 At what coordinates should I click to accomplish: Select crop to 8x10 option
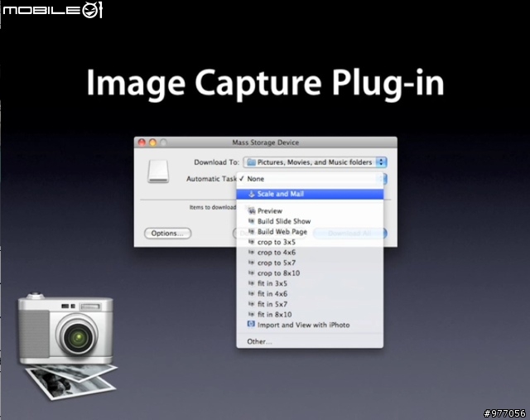tap(310, 273)
